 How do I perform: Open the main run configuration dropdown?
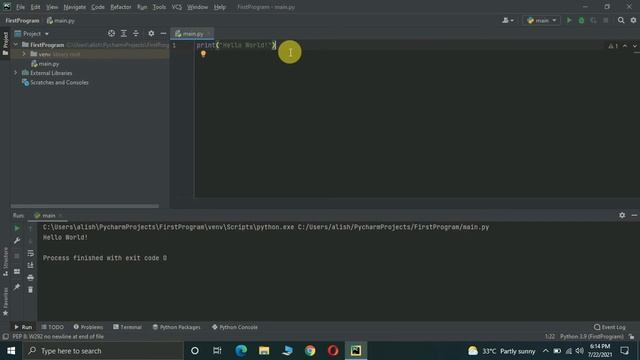(x=542, y=20)
